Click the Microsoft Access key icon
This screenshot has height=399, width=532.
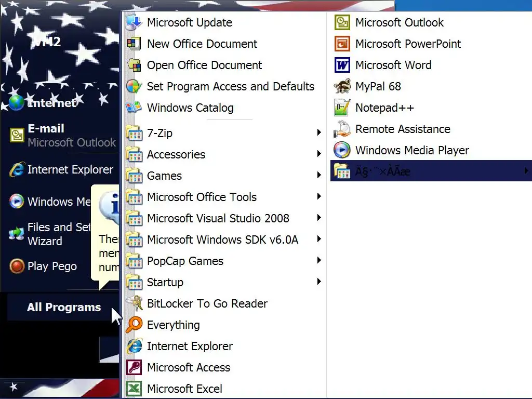[x=134, y=367]
